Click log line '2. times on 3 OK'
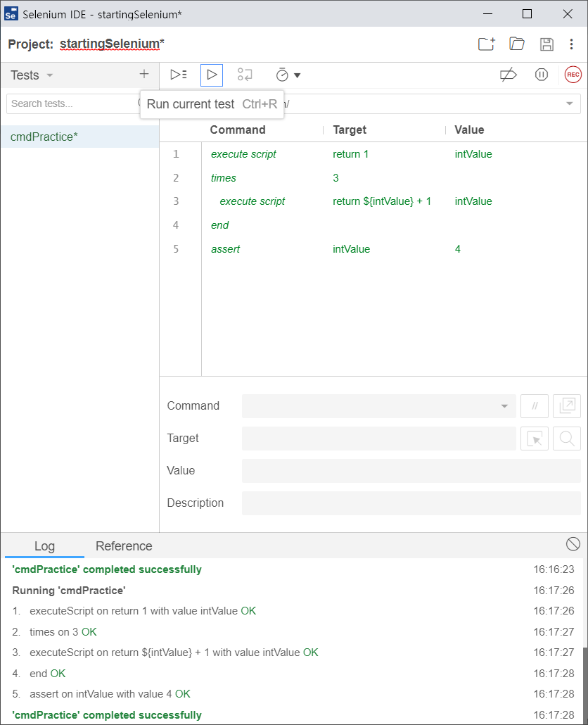 pyautogui.click(x=54, y=632)
